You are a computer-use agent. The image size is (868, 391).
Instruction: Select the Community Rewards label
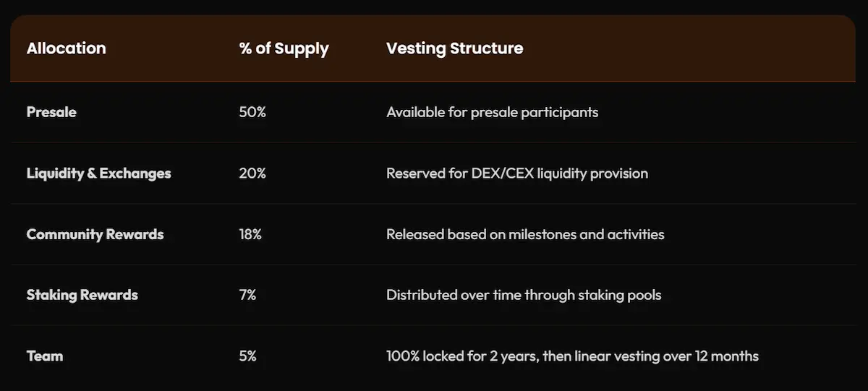[95, 234]
